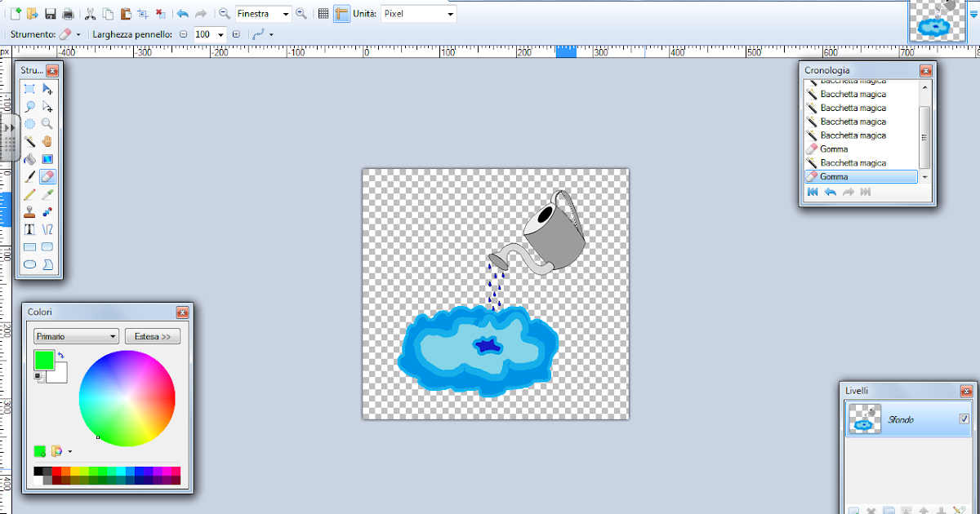Add current color to palette

click(39, 450)
